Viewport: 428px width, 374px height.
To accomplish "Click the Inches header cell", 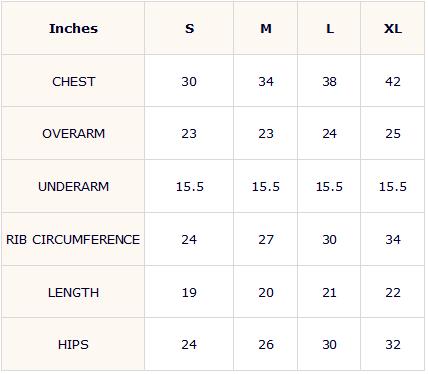I will click(73, 28).
